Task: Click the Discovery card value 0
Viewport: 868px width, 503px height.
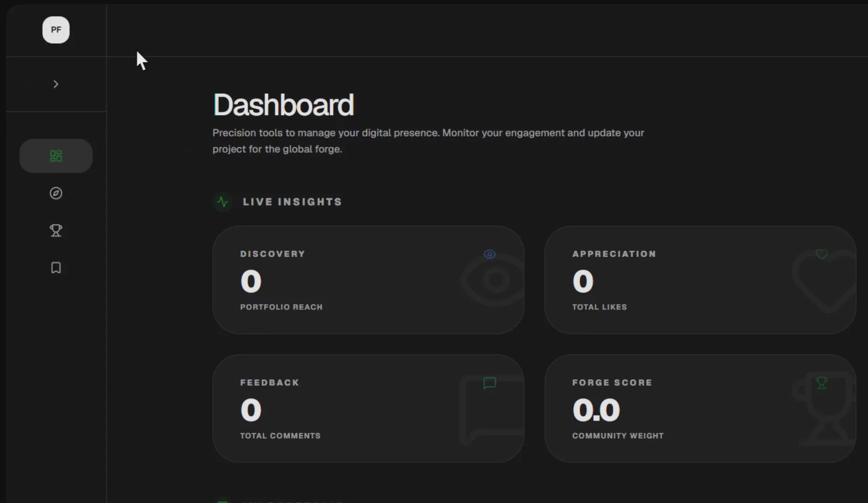Action: pos(251,281)
